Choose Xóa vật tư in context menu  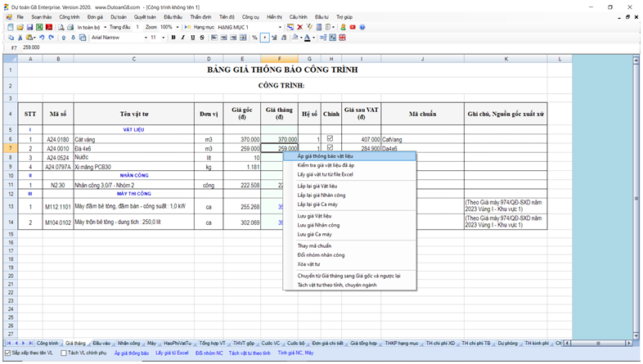[349, 264]
